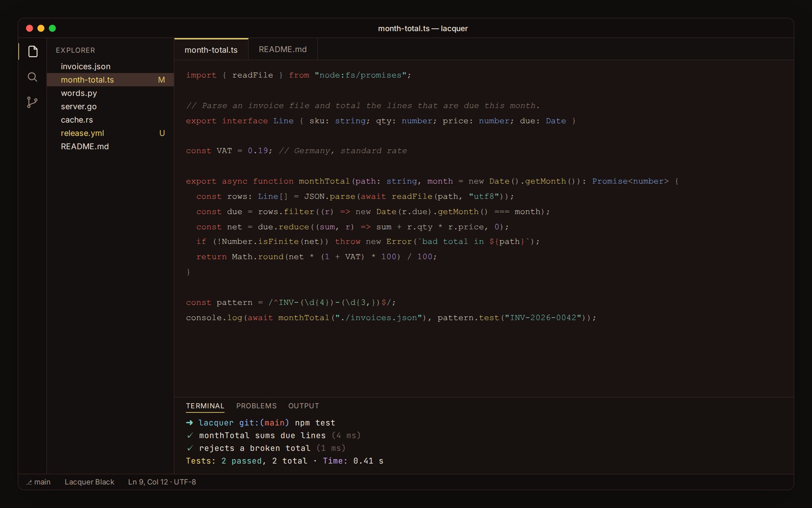Click the yellow minimize window dot
This screenshot has height=508, width=812.
click(41, 28)
